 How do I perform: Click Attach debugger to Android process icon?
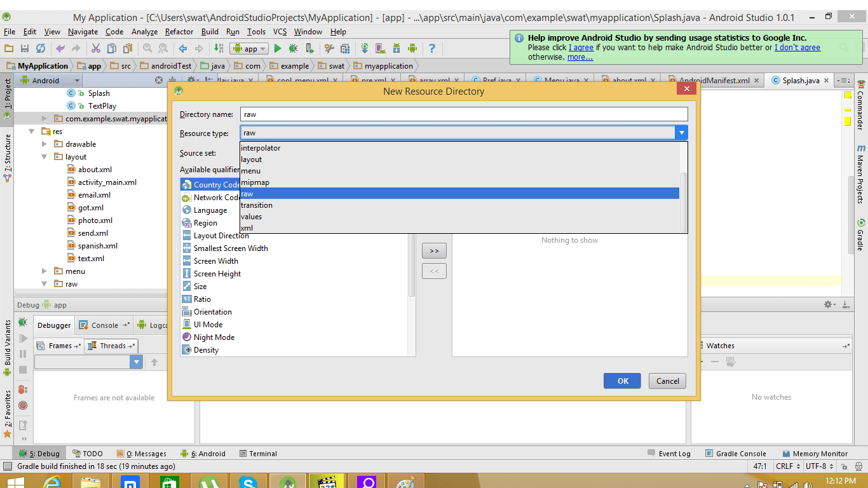click(309, 48)
